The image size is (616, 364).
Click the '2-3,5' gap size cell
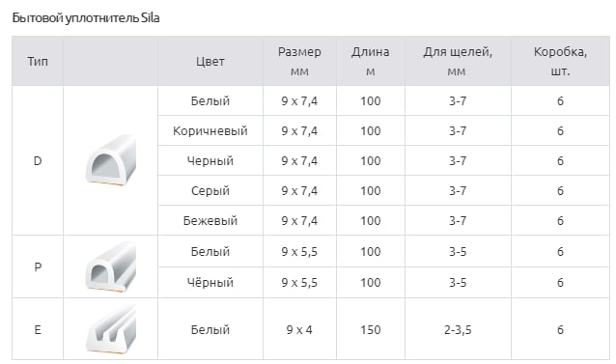click(x=458, y=330)
